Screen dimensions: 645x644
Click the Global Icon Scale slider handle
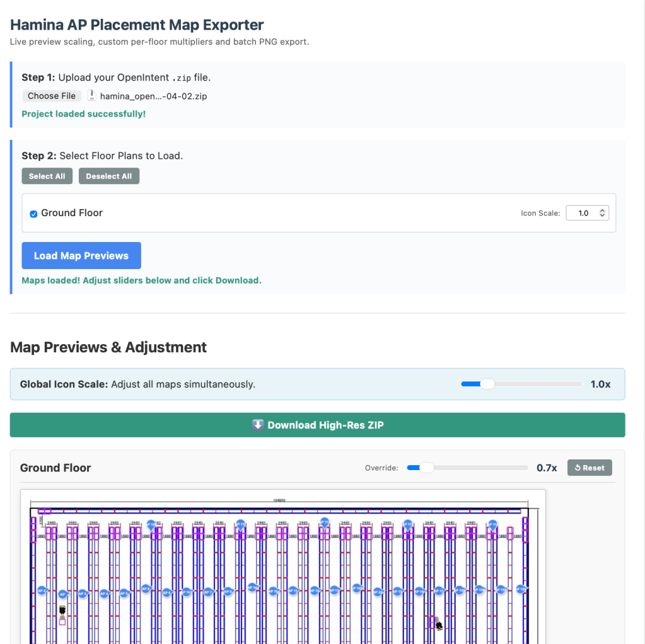pyautogui.click(x=487, y=384)
